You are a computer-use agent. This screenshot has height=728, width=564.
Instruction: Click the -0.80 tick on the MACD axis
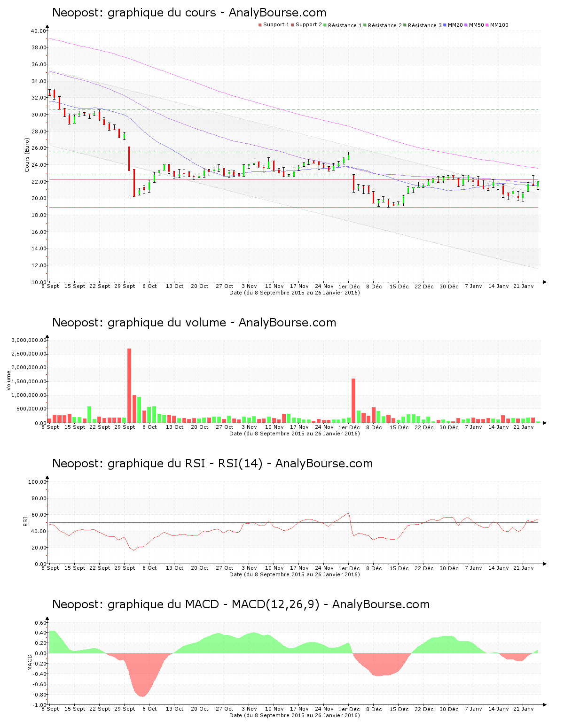pyautogui.click(x=40, y=695)
